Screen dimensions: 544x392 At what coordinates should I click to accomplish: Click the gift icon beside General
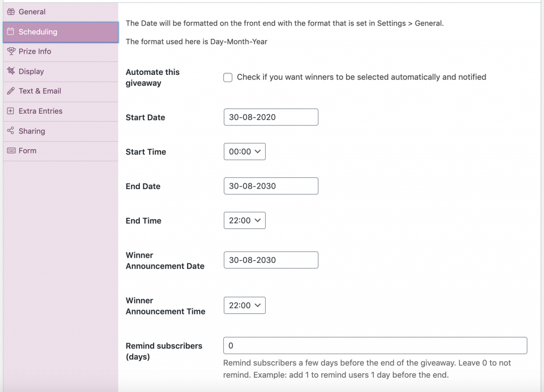pyautogui.click(x=11, y=12)
